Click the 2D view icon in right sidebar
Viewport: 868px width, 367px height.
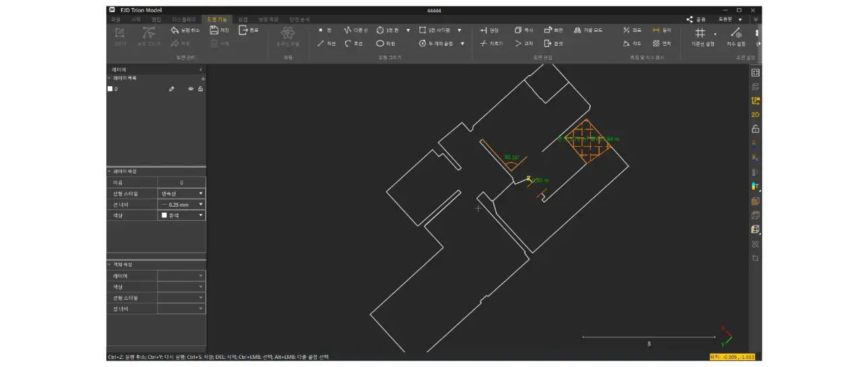coord(755,114)
